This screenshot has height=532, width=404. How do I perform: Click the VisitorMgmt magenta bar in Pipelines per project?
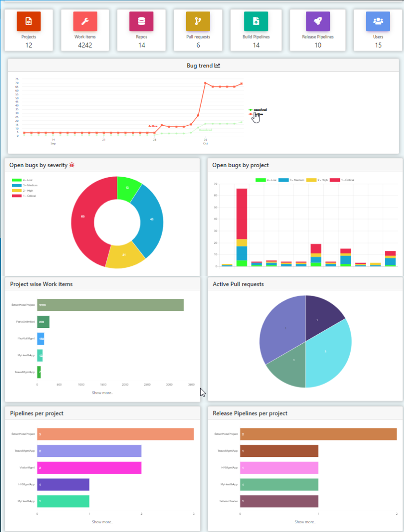pos(89,467)
